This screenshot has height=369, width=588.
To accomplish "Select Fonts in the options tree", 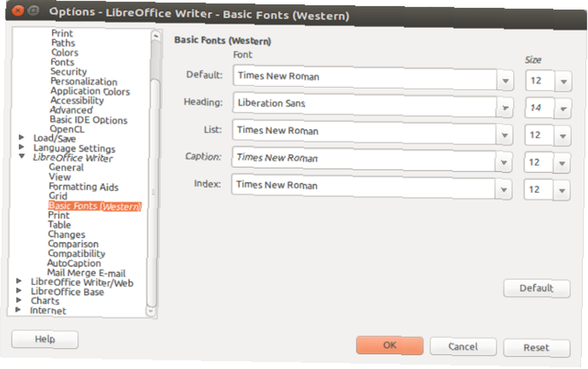I will click(62, 62).
